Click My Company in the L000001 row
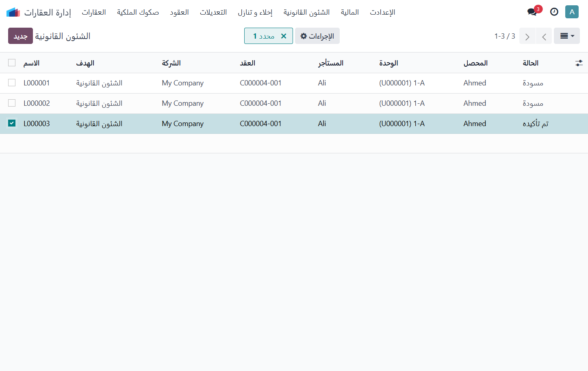This screenshot has height=371, width=588. [182, 83]
